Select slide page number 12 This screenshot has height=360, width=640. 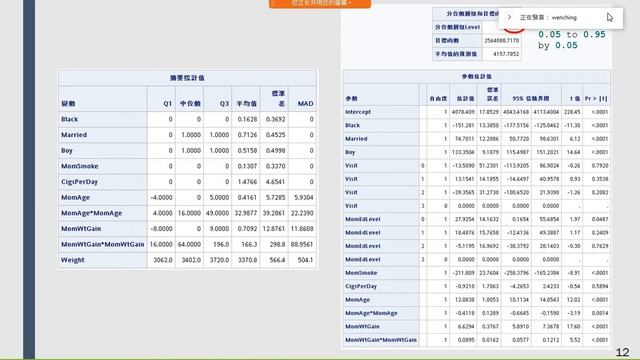[622, 352]
